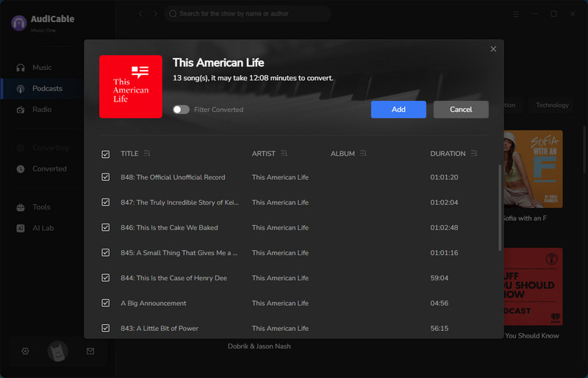Image resolution: width=588 pixels, height=378 pixels.
Task: Select title 843: A Little Bit of Power
Action: pyautogui.click(x=159, y=328)
